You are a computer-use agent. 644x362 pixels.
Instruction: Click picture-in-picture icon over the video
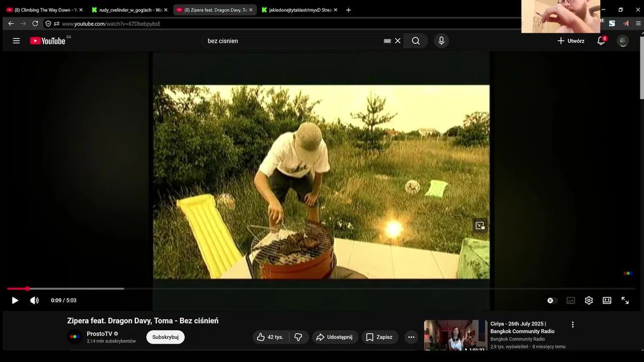tap(480, 226)
